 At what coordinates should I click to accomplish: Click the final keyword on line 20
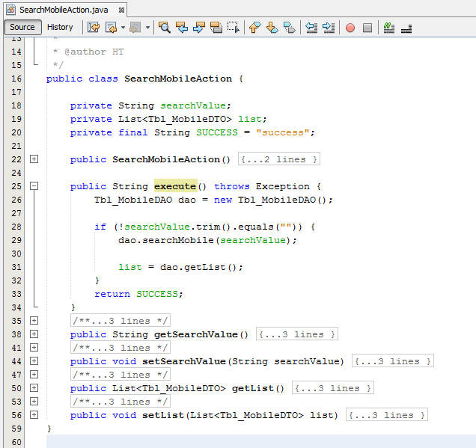coord(133,132)
